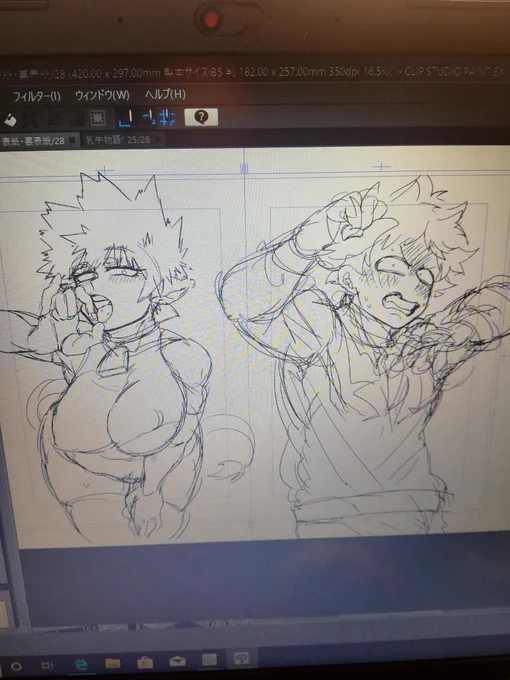
Task: Click the grey icon left of Clip Studio on taskbar
Action: (x=209, y=660)
